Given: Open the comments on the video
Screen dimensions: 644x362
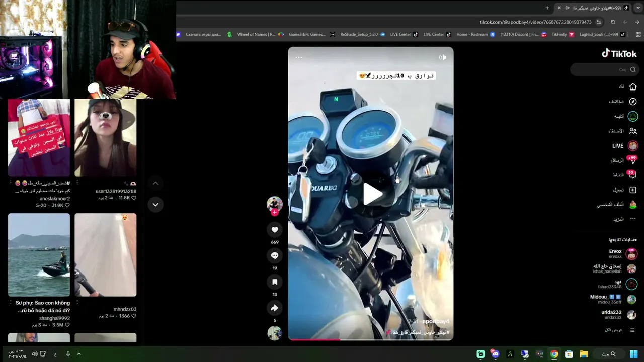Looking at the screenshot, I should tap(275, 256).
